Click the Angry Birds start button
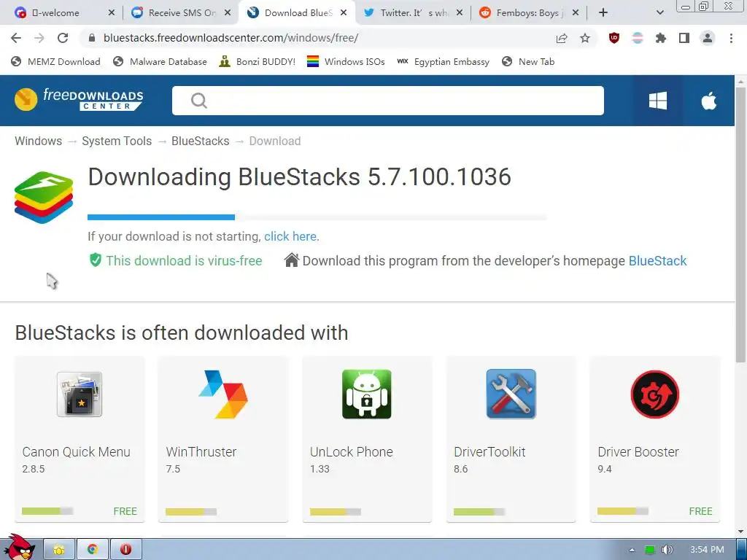 (x=18, y=548)
